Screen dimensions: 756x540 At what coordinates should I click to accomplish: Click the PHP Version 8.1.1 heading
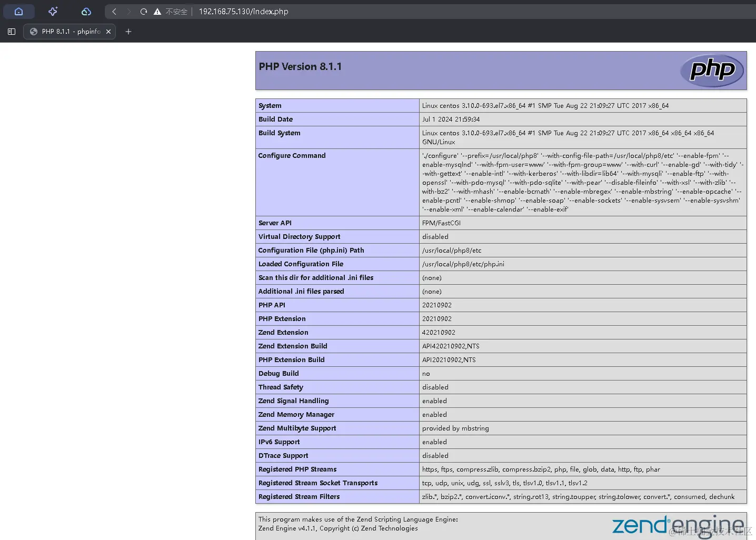point(300,66)
